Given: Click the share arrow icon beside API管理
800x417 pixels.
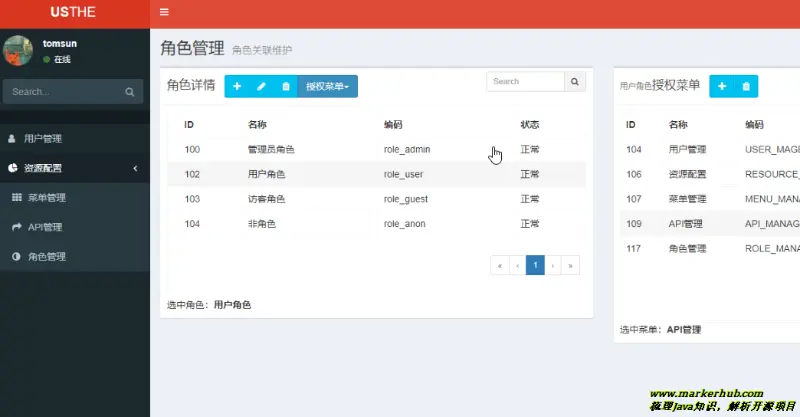Looking at the screenshot, I should 17,227.
